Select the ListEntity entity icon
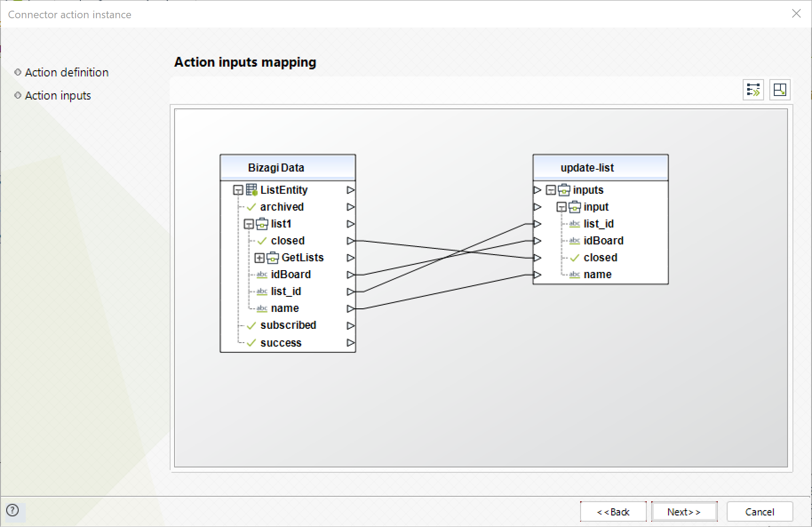Image resolution: width=812 pixels, height=527 pixels. [252, 190]
